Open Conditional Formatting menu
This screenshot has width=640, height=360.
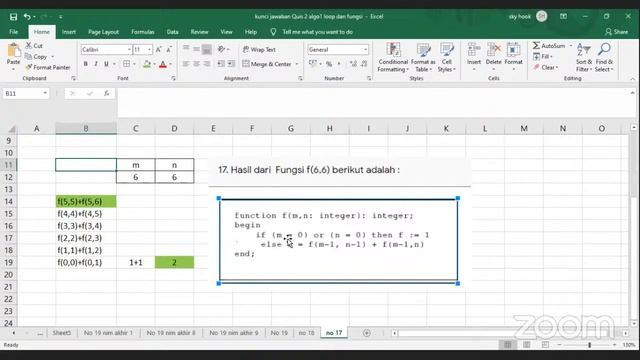pos(393,58)
